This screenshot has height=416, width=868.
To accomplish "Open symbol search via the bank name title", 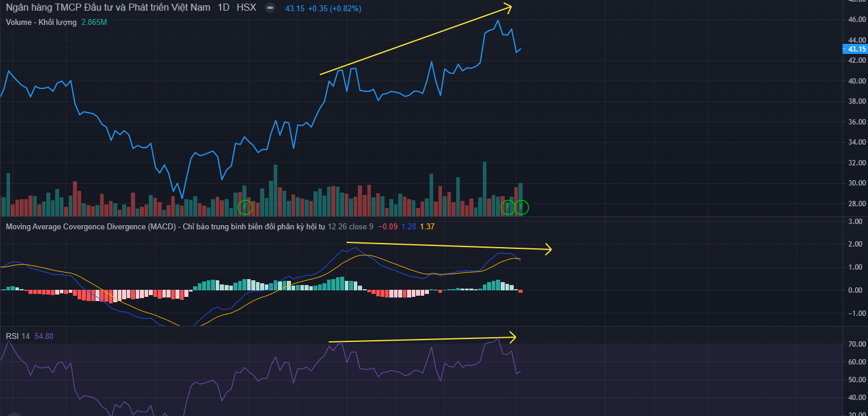I will point(107,8).
